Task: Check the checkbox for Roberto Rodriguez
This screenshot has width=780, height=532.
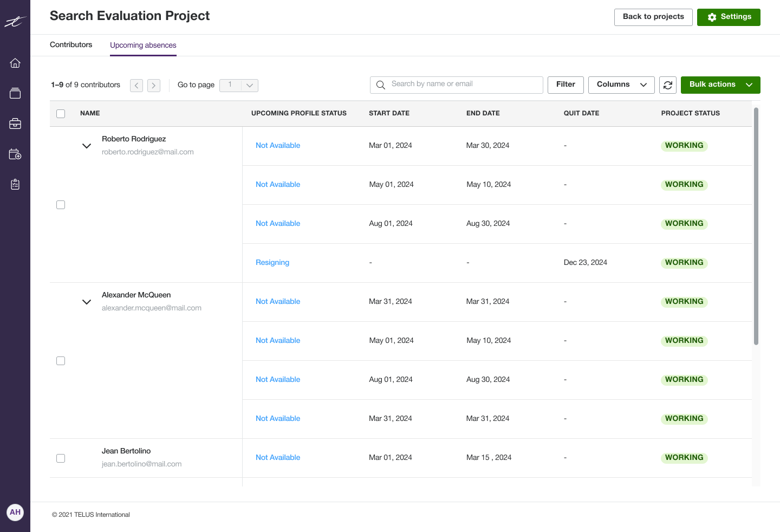Action: (x=61, y=205)
